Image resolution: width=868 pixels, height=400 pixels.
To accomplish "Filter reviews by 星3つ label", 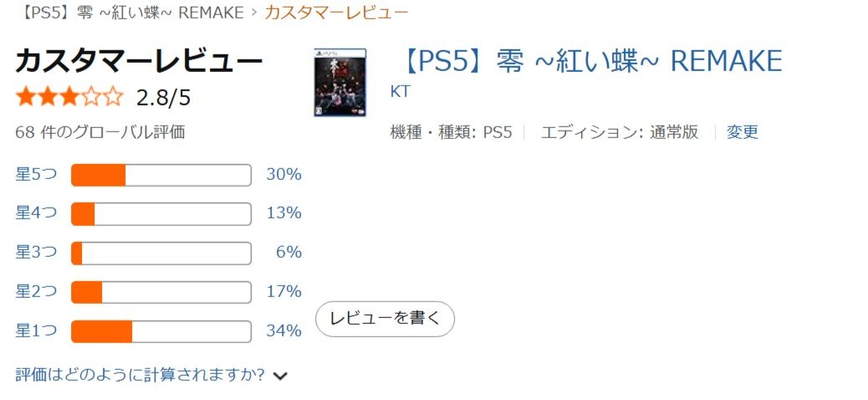I will tap(36, 252).
